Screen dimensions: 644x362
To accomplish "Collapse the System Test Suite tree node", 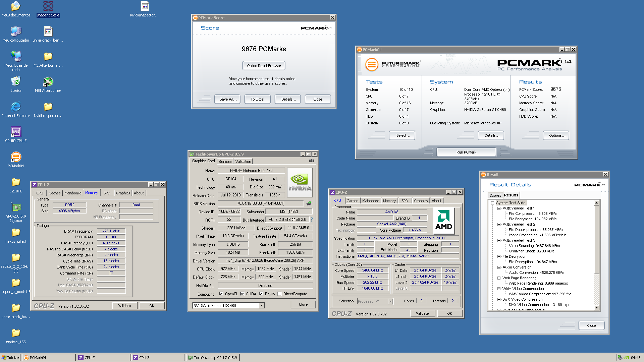I will click(492, 203).
